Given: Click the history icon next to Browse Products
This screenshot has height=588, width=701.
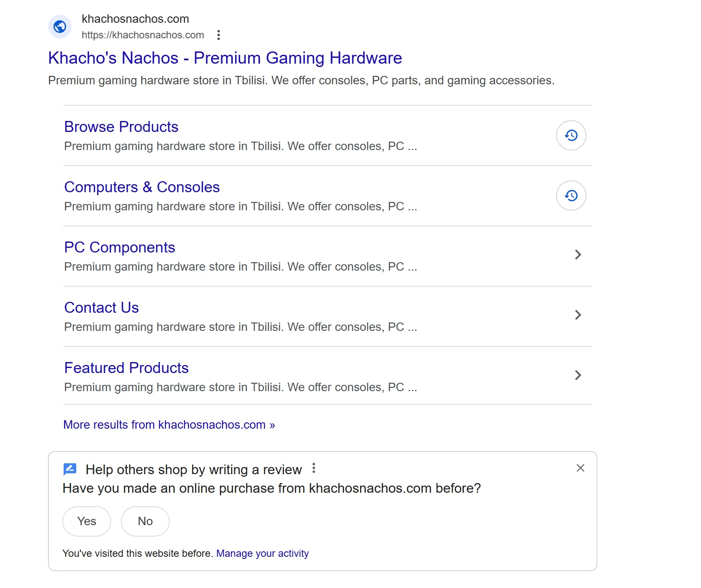Looking at the screenshot, I should 571,135.
